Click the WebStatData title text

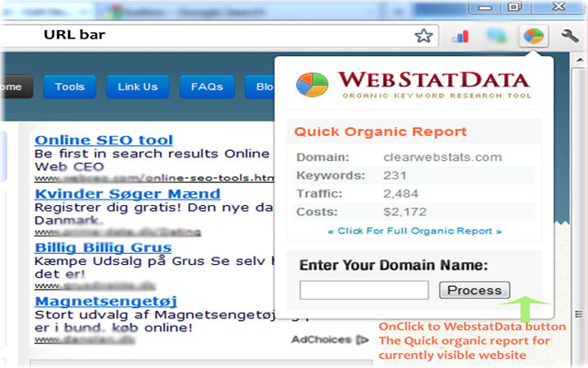pyautogui.click(x=434, y=80)
